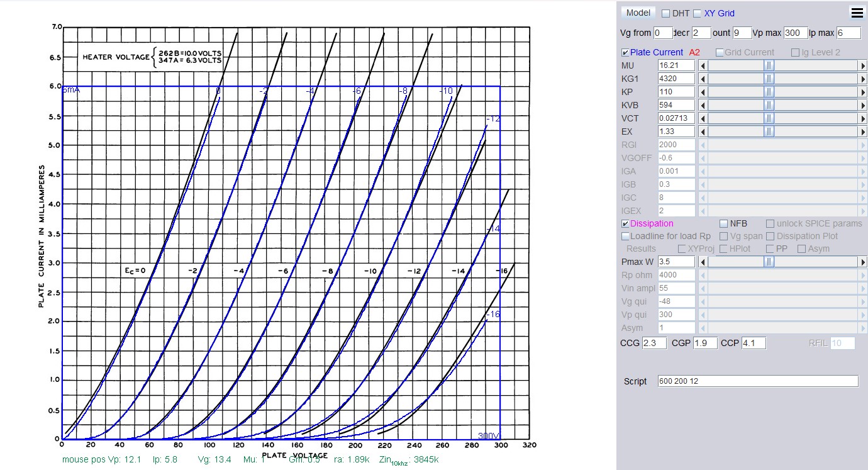Viewport: 868px width, 470px height.
Task: Click the KG1 slider thumb
Action: (769, 79)
